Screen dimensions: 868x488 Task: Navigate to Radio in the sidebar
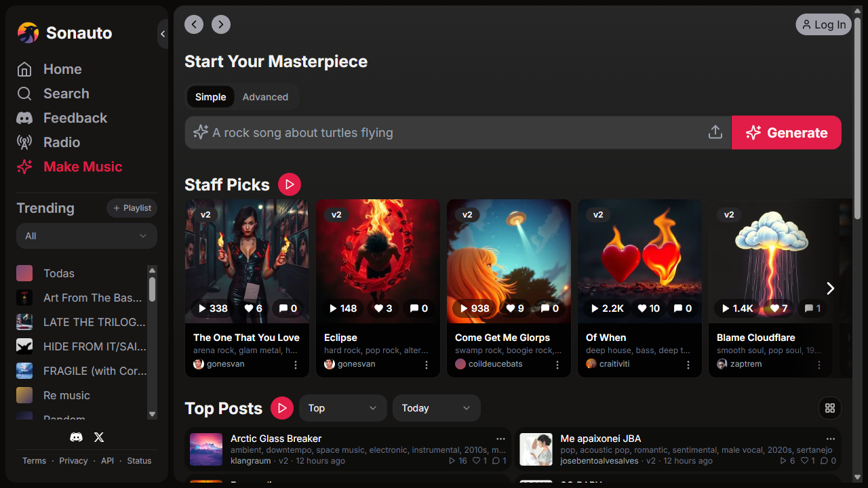click(62, 142)
